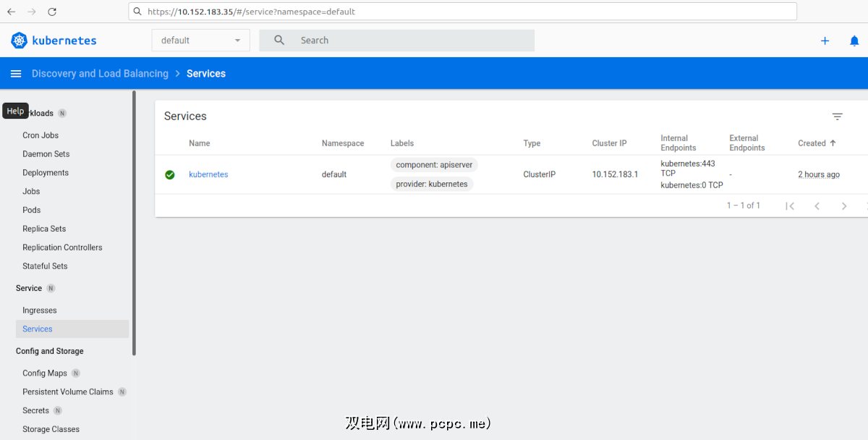The width and height of the screenshot is (868, 440).
Task: Click the Namespace column header
Action: pos(343,143)
